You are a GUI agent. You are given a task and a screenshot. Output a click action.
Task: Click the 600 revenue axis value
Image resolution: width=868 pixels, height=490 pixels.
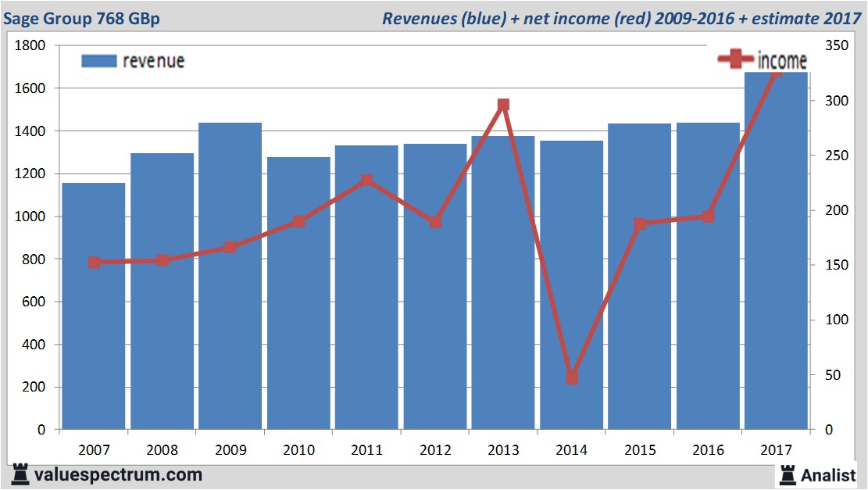[x=34, y=302]
